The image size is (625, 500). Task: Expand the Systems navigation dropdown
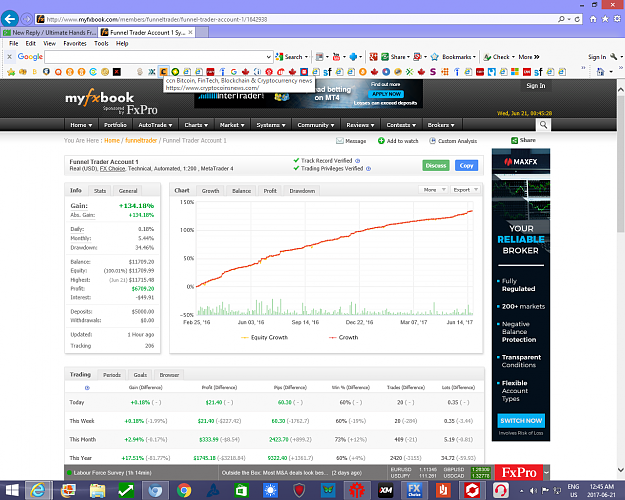point(271,125)
